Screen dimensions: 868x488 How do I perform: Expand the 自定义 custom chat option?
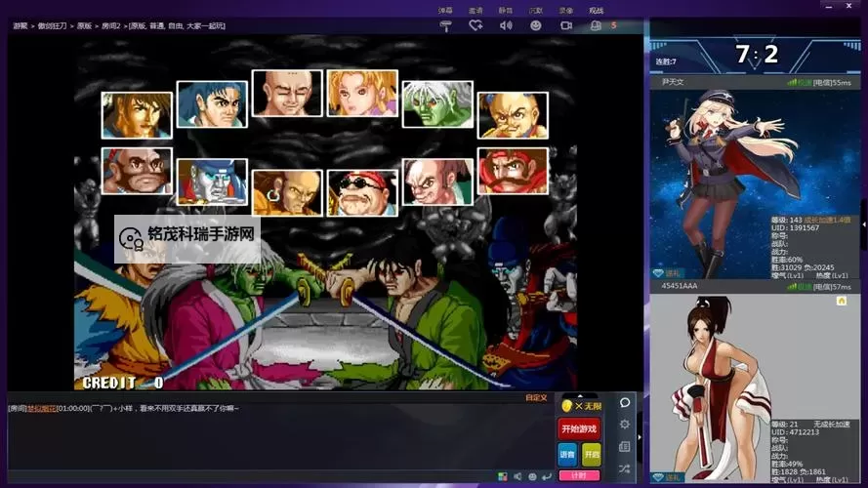(536, 397)
